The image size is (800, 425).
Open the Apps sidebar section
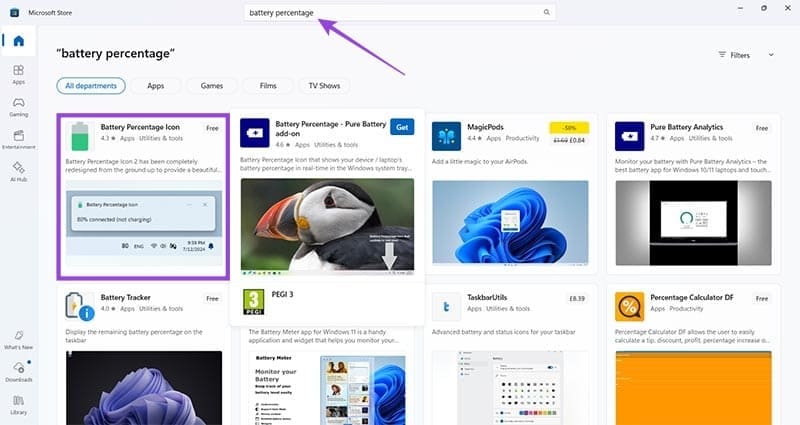pos(18,74)
